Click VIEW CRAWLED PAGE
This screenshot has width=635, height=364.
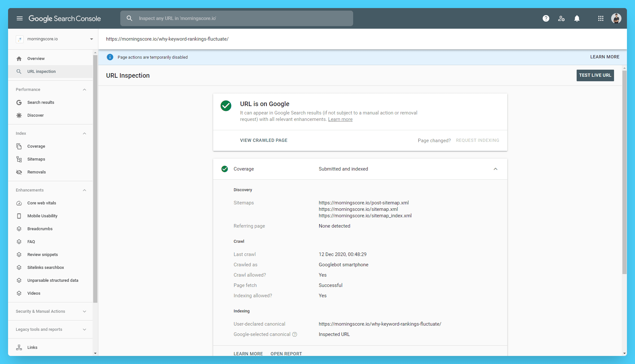[263, 141]
